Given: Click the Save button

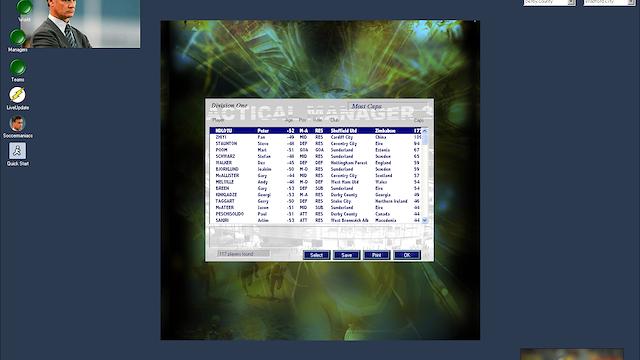Looking at the screenshot, I should [x=347, y=255].
